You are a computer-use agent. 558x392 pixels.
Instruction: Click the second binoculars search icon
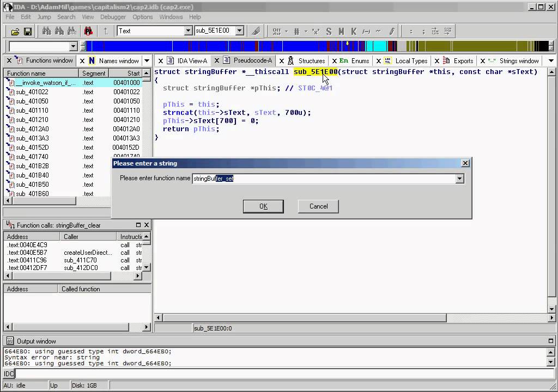pyautogui.click(x=59, y=31)
